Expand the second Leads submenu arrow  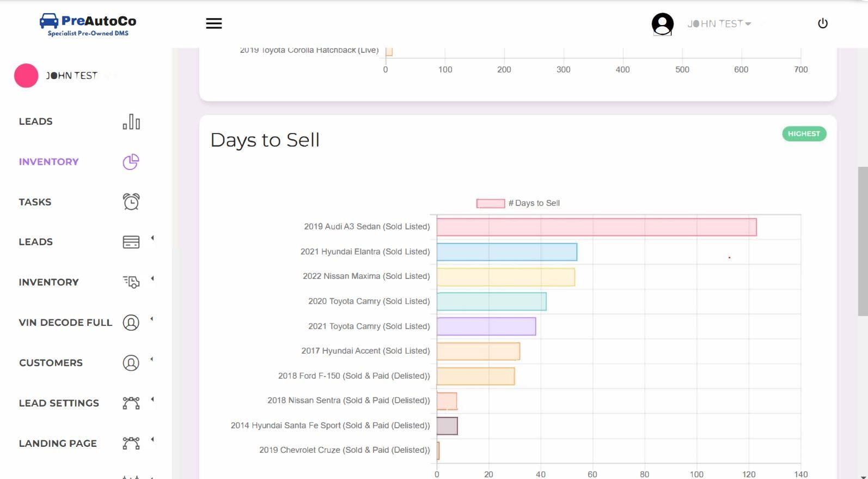coord(152,238)
